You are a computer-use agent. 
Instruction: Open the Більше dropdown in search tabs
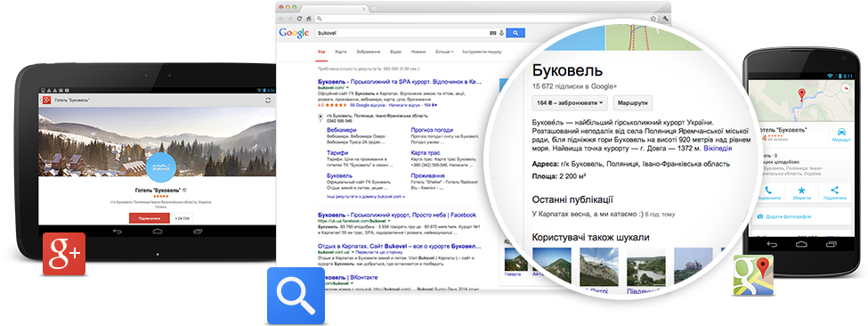(444, 52)
